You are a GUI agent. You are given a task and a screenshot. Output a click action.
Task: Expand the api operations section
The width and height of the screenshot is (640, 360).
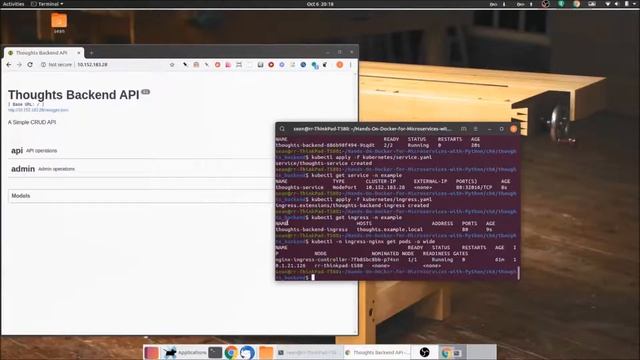click(x=141, y=151)
